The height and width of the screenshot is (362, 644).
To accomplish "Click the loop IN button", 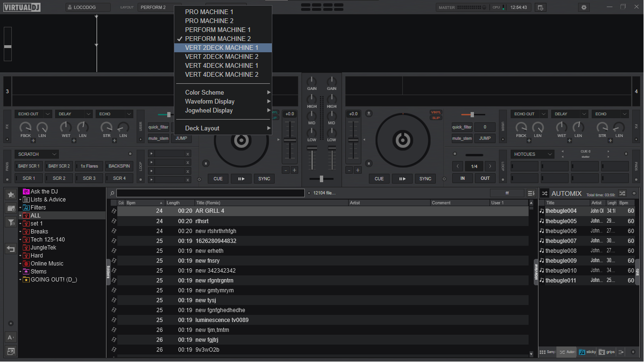I will 463,178.
